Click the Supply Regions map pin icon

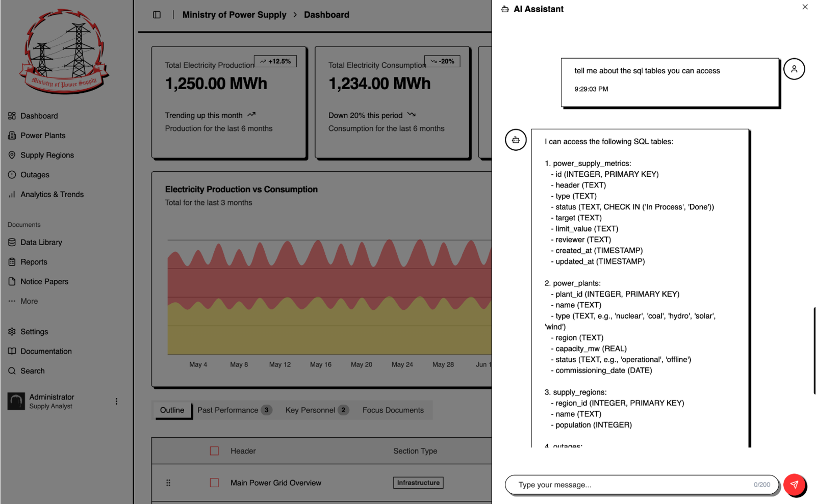click(12, 155)
